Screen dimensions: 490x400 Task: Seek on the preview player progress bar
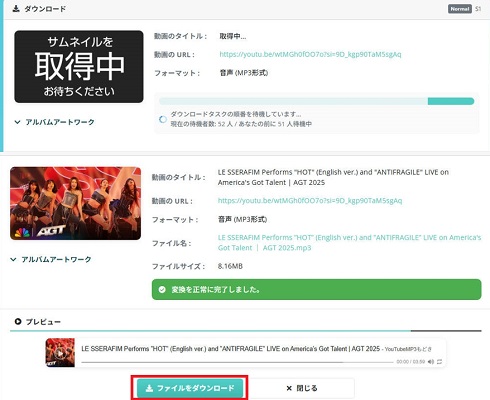point(237,362)
